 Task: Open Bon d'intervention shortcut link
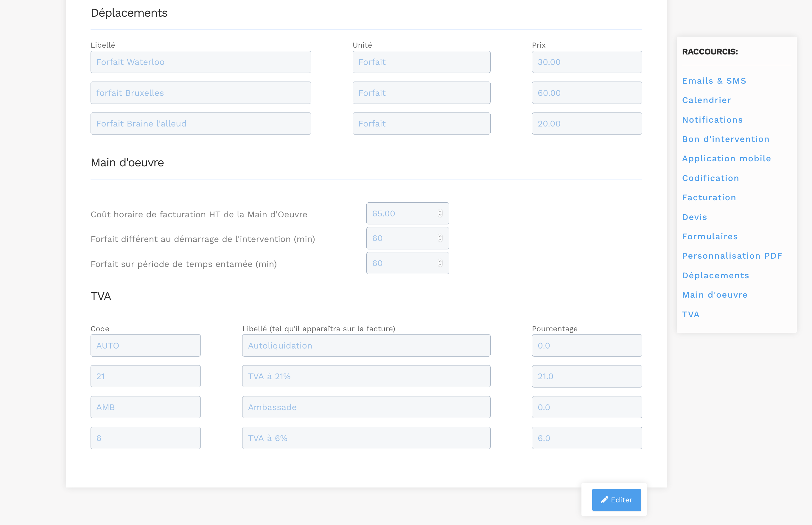[x=725, y=139]
